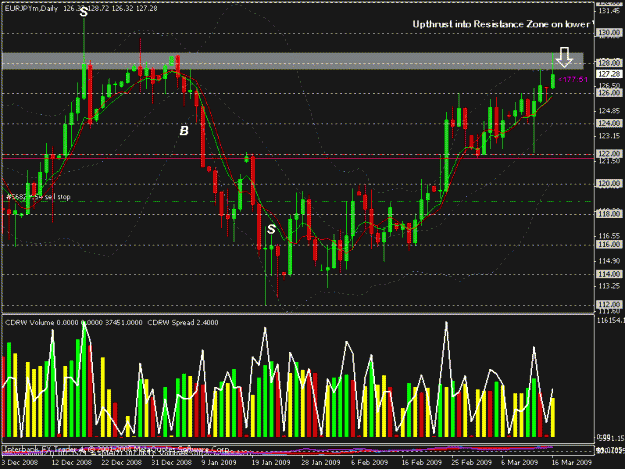Screen dimensions: 625x469
Task: Click the 3 Dec 2008 date label
Action: 20,462
